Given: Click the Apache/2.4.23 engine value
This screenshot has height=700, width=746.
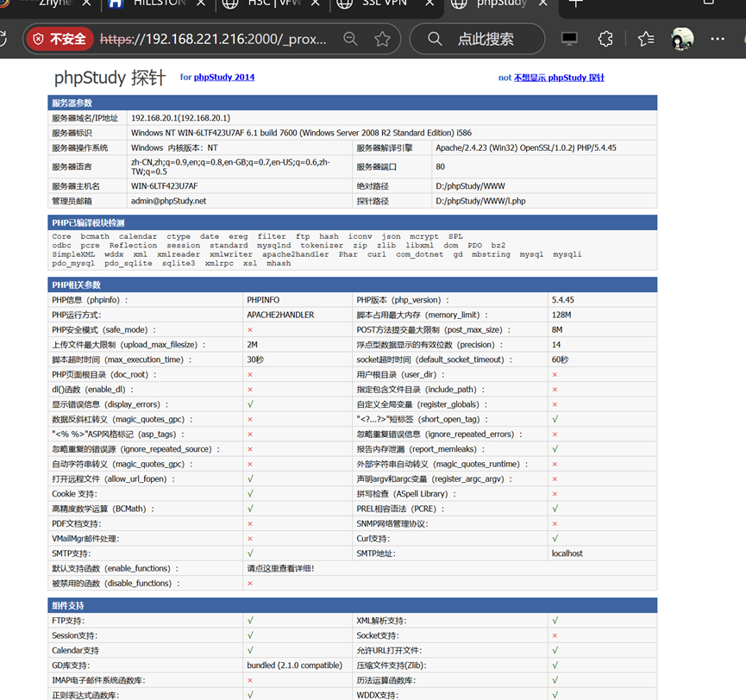Looking at the screenshot, I should click(x=526, y=148).
